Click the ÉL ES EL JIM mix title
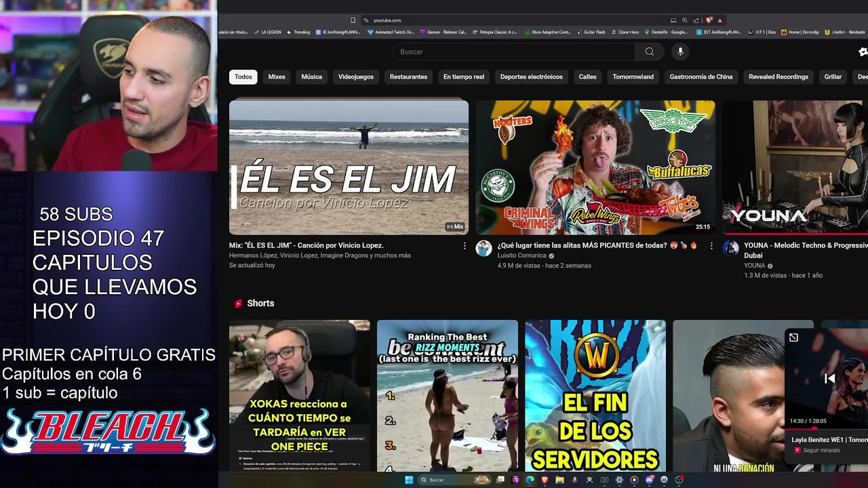The width and height of the screenshot is (868, 488). [x=307, y=245]
